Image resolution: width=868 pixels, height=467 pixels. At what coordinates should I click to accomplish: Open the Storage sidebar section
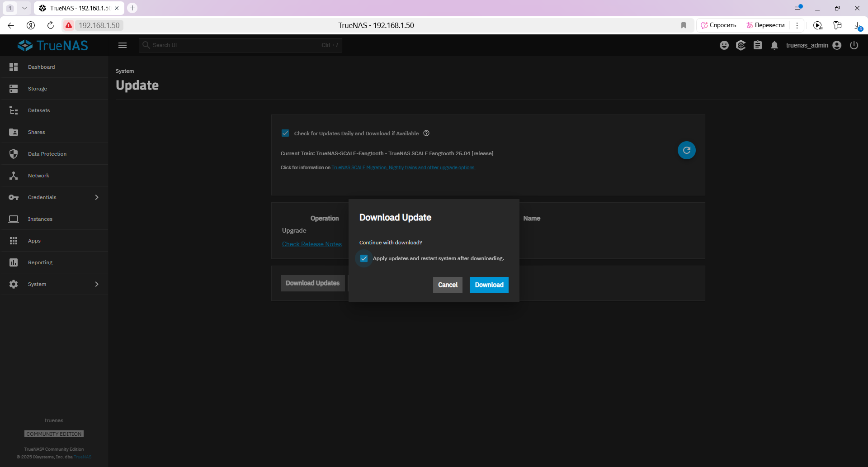click(54, 89)
